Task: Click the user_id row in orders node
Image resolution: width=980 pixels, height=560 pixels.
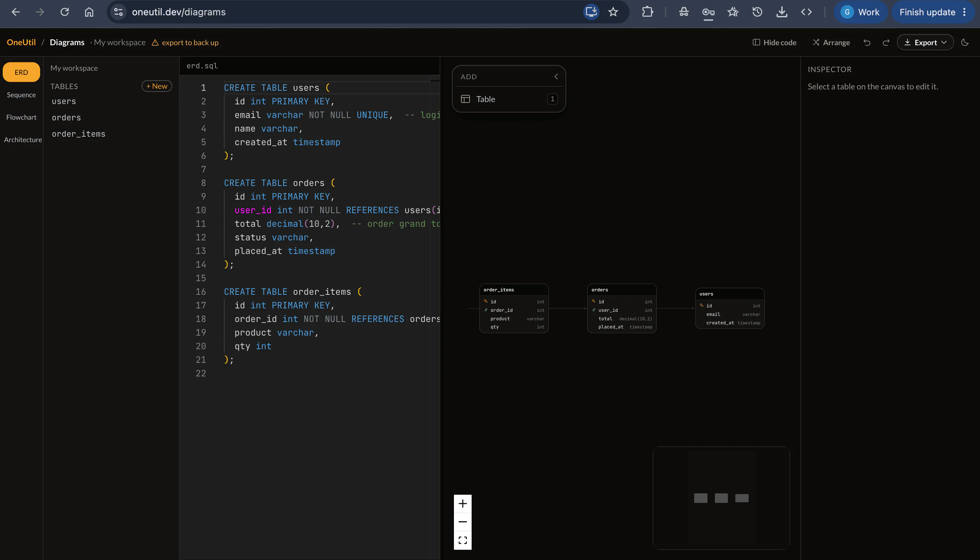Action: (x=622, y=310)
